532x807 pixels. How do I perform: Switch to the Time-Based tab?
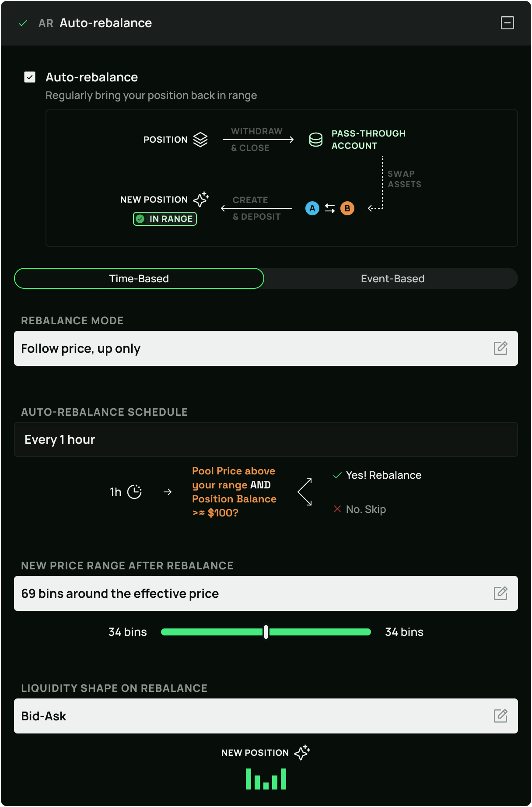pyautogui.click(x=139, y=279)
